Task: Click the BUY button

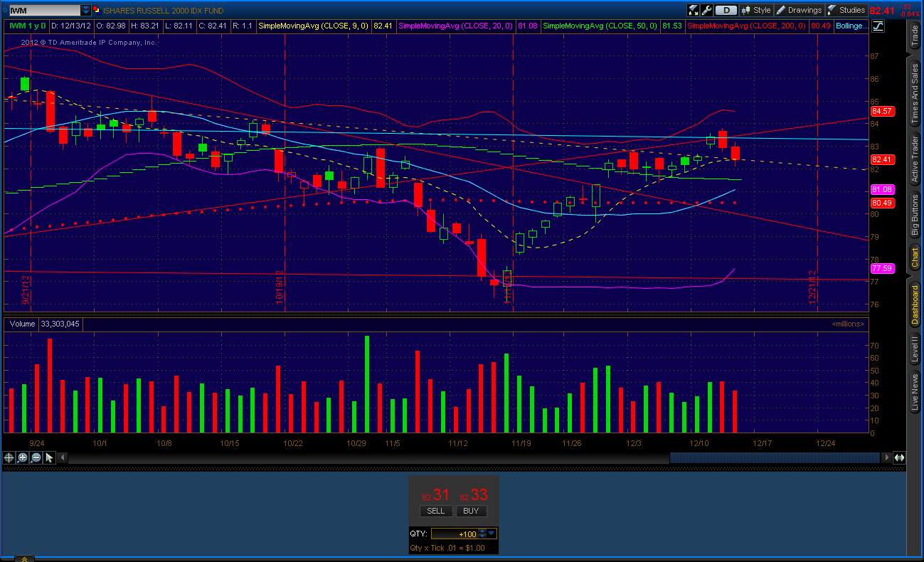Action: (471, 511)
